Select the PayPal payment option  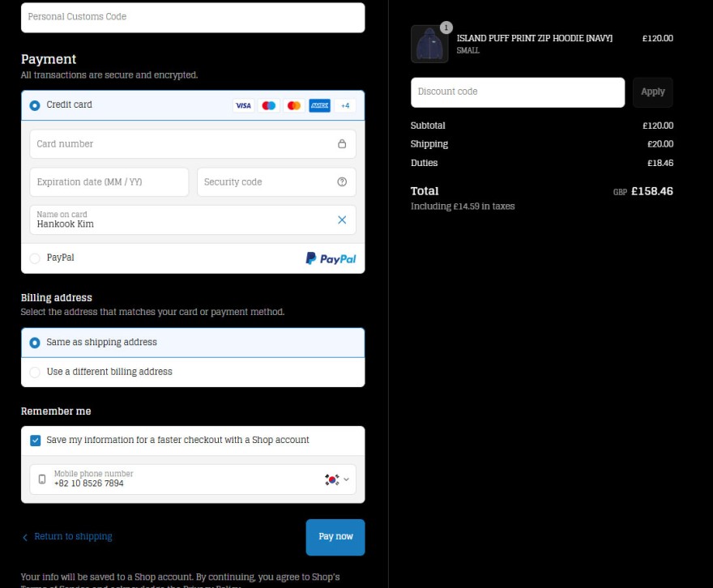point(35,258)
